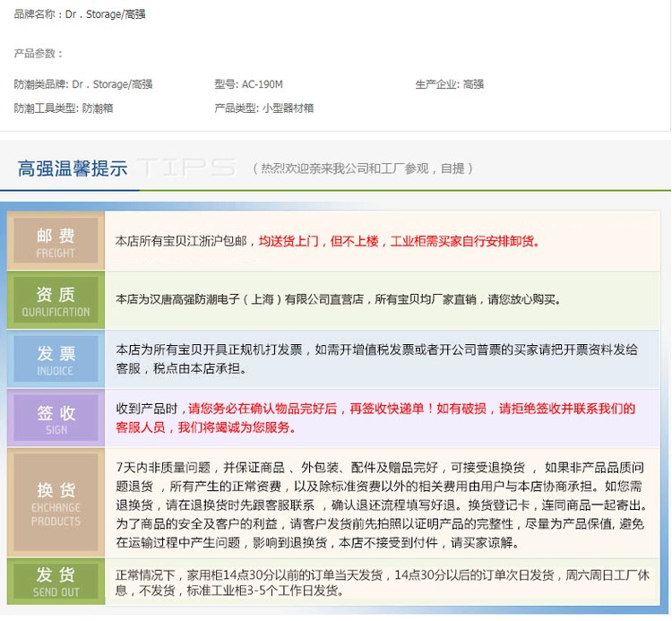Click the 型号 AC-190M parameter
Viewport: 672px width, 621px height.
tap(248, 84)
